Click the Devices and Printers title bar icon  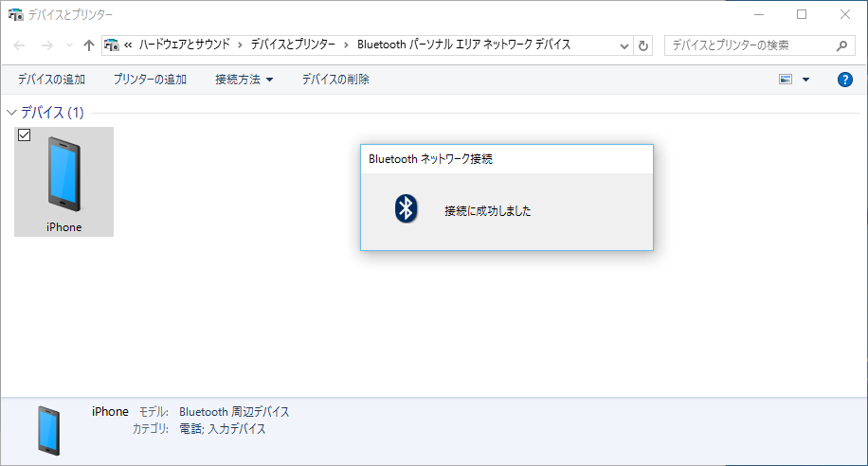tap(15, 14)
